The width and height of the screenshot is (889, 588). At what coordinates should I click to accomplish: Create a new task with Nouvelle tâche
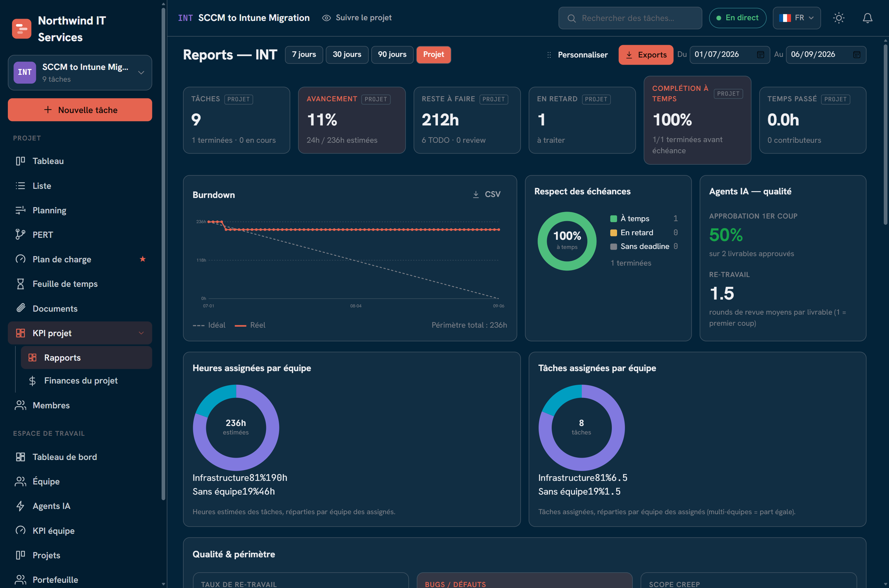(x=80, y=110)
